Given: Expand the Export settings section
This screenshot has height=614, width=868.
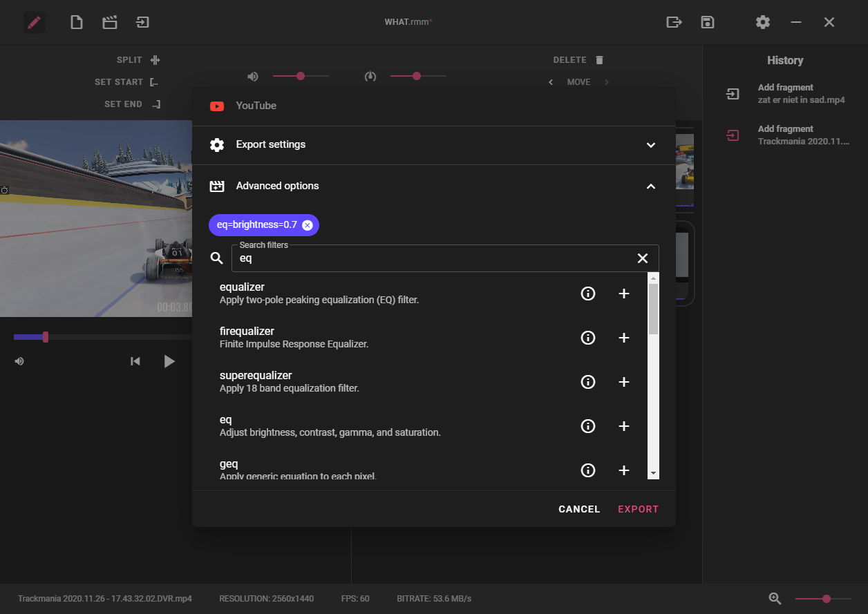Looking at the screenshot, I should (x=433, y=145).
